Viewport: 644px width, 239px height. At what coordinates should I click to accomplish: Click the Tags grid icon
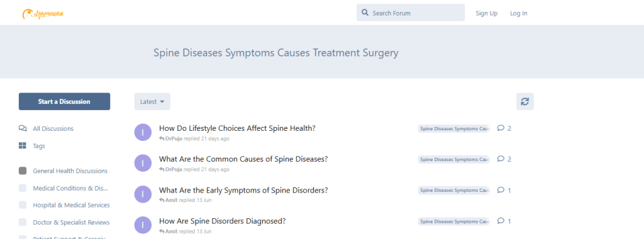[x=23, y=146]
